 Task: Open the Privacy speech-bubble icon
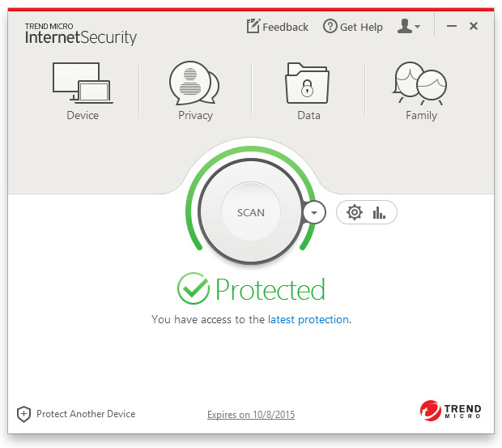click(x=194, y=83)
